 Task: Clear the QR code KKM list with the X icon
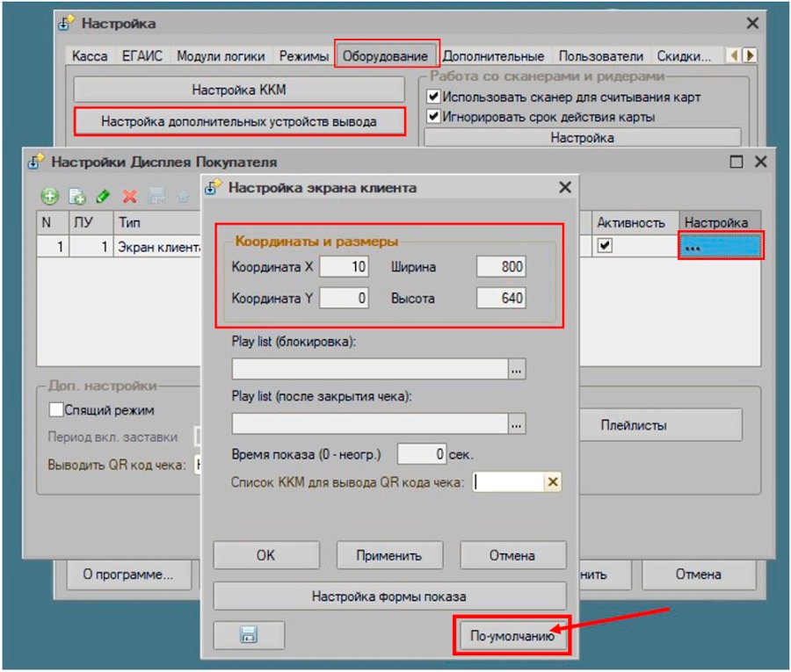553,482
